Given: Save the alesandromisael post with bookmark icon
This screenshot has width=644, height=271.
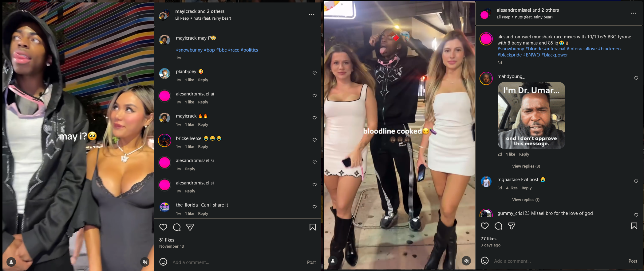Looking at the screenshot, I should tap(634, 226).
